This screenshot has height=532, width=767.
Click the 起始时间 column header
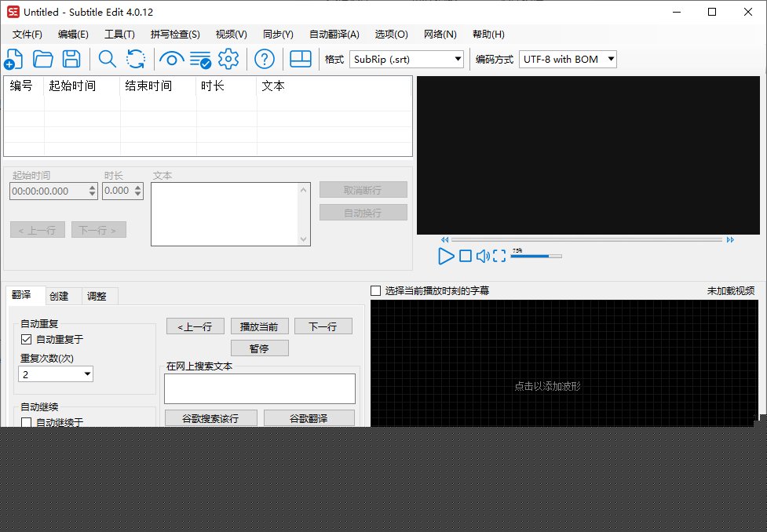point(82,86)
